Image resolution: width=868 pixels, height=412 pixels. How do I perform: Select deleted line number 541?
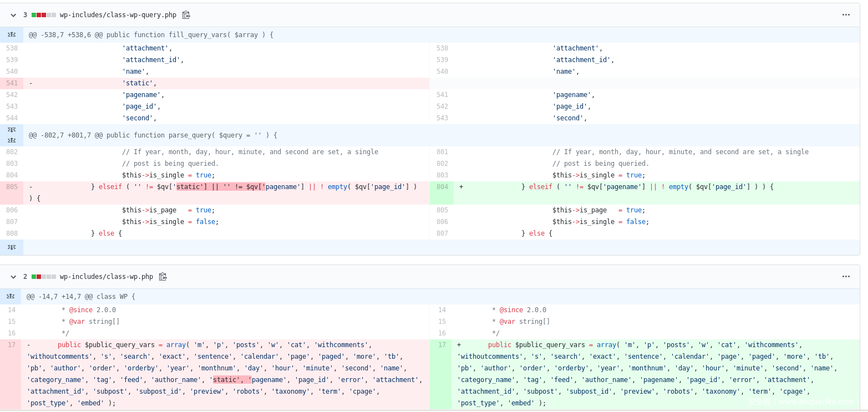click(12, 83)
